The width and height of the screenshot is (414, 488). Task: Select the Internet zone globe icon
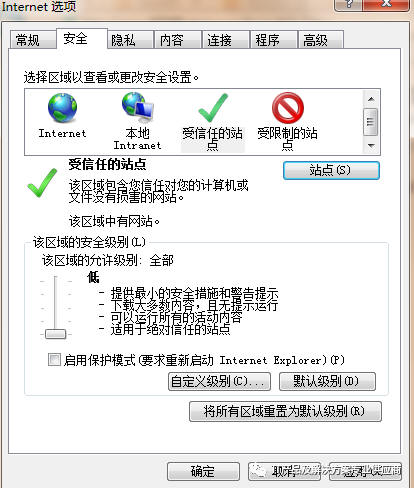coord(62,108)
